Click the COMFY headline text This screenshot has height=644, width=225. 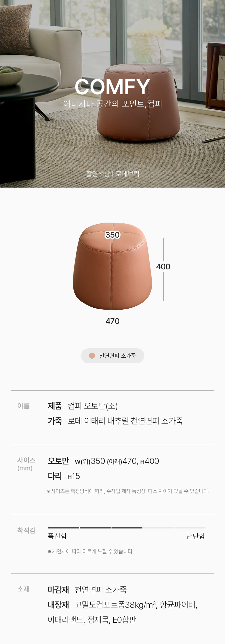[112, 87]
